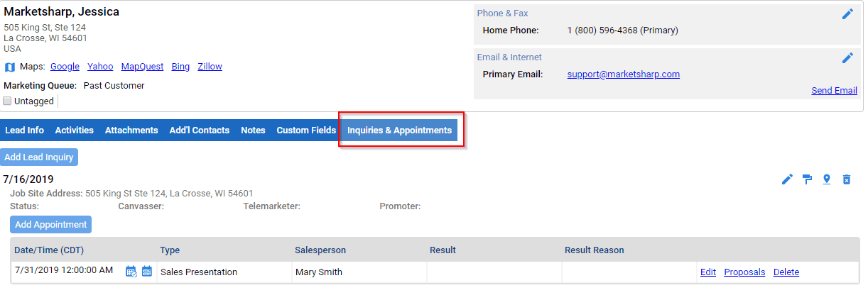Screen dimensions: 868x300
Task: Click the support@marketsharp.com email link
Action: [x=624, y=74]
